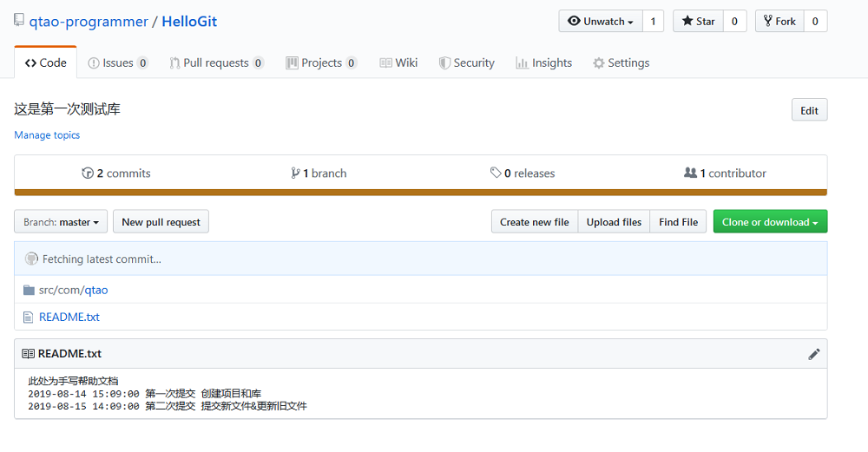Edit README with the pencil icon

[x=814, y=354]
